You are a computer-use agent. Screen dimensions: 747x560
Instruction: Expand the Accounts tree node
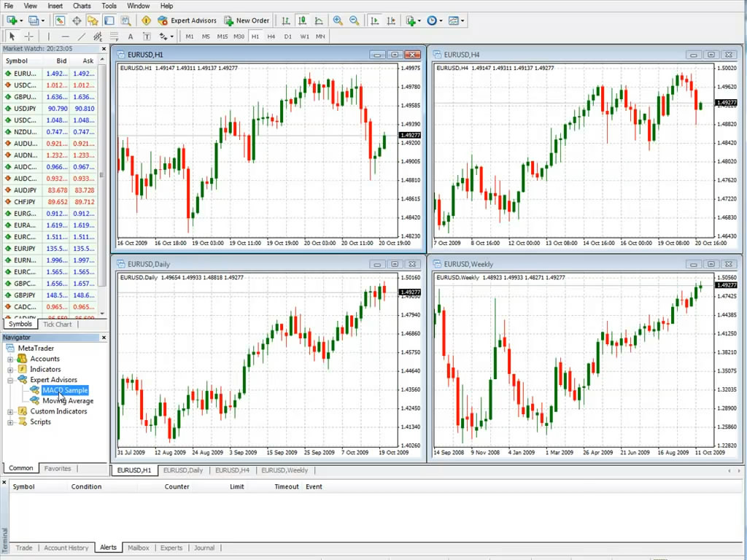10,359
